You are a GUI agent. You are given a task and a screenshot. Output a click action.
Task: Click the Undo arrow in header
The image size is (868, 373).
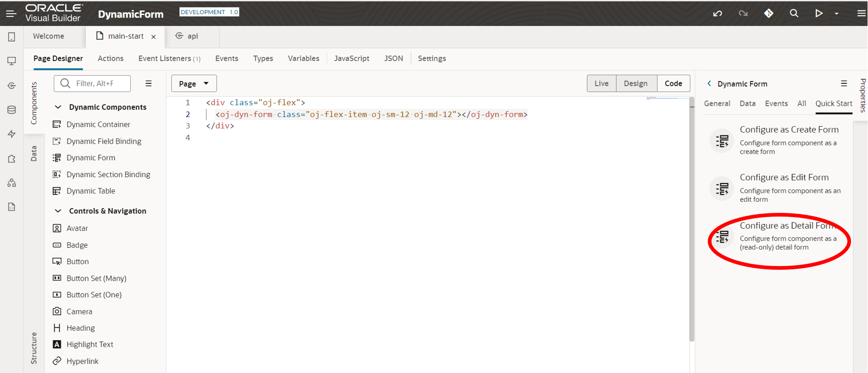pos(717,13)
